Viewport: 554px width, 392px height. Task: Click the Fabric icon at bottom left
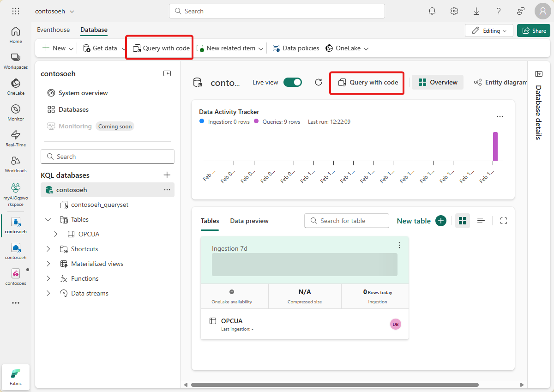pyautogui.click(x=15, y=377)
